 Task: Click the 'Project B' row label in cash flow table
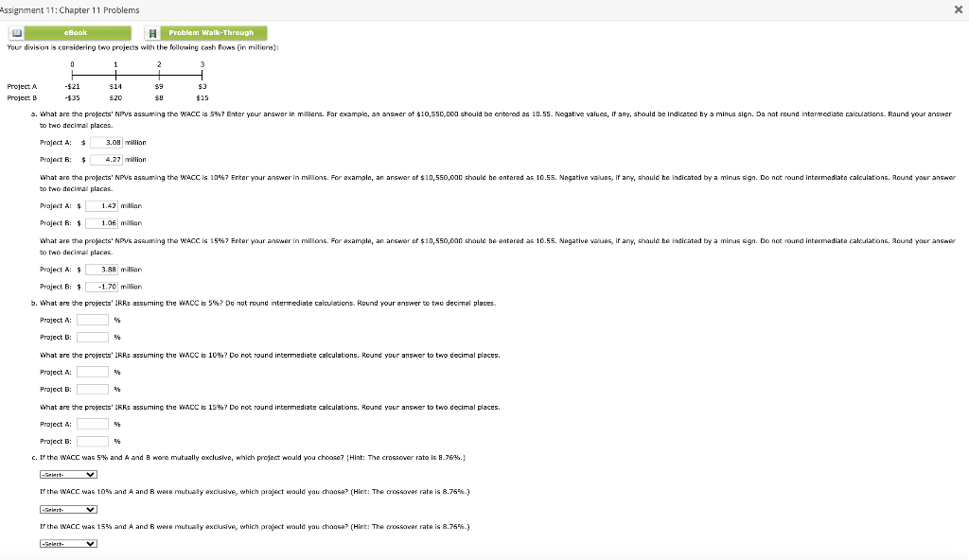tap(23, 97)
